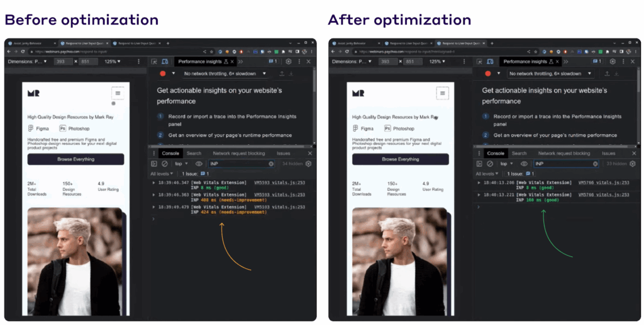
Task: Click the 851 height field in the Before window
Action: (88, 62)
